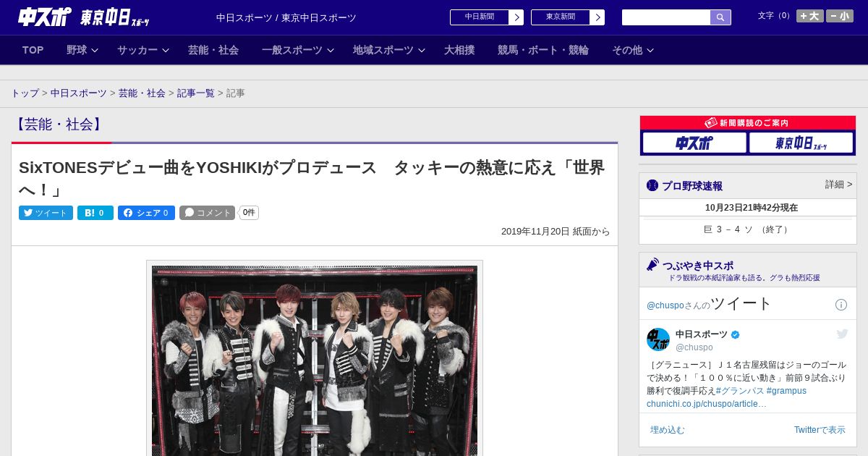The height and width of the screenshot is (456, 868).
Task: Click the header search input field
Action: (x=666, y=17)
